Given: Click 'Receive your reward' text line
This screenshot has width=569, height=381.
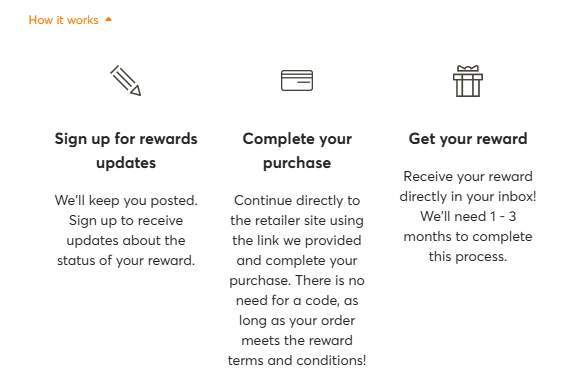Looking at the screenshot, I should pos(468,176).
